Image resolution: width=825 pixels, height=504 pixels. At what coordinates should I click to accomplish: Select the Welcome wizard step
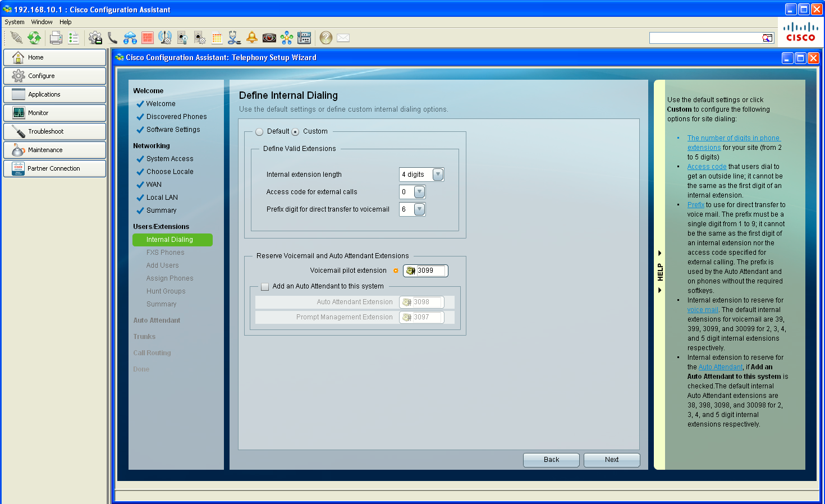(x=161, y=104)
